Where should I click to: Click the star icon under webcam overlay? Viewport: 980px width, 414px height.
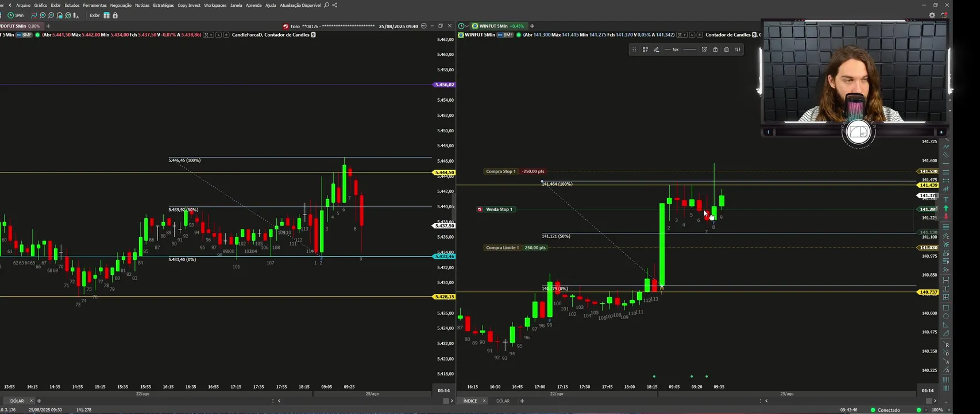[x=941, y=132]
